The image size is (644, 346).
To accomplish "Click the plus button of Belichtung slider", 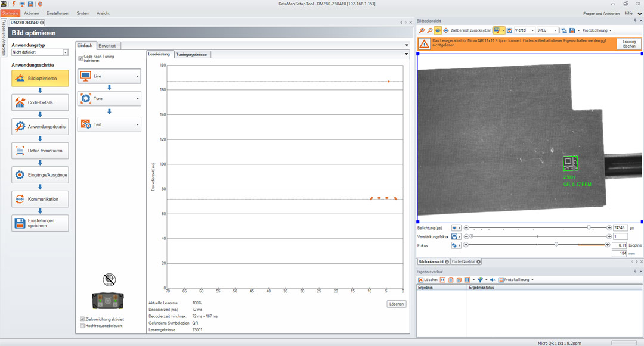I will click(x=609, y=228).
